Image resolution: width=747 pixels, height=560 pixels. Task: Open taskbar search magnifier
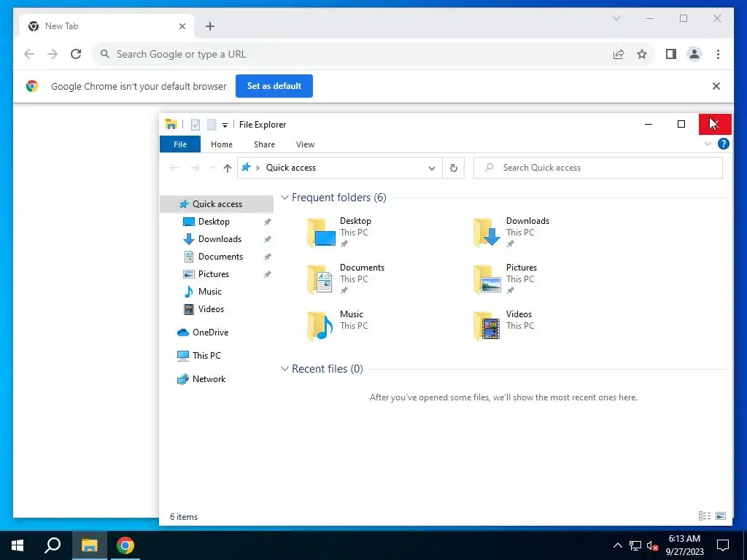click(x=53, y=545)
